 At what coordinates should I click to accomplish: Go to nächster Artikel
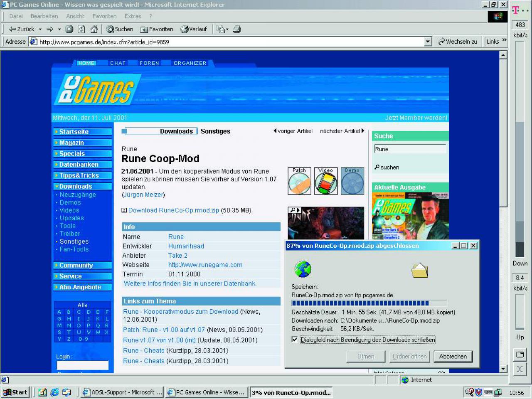click(342, 131)
